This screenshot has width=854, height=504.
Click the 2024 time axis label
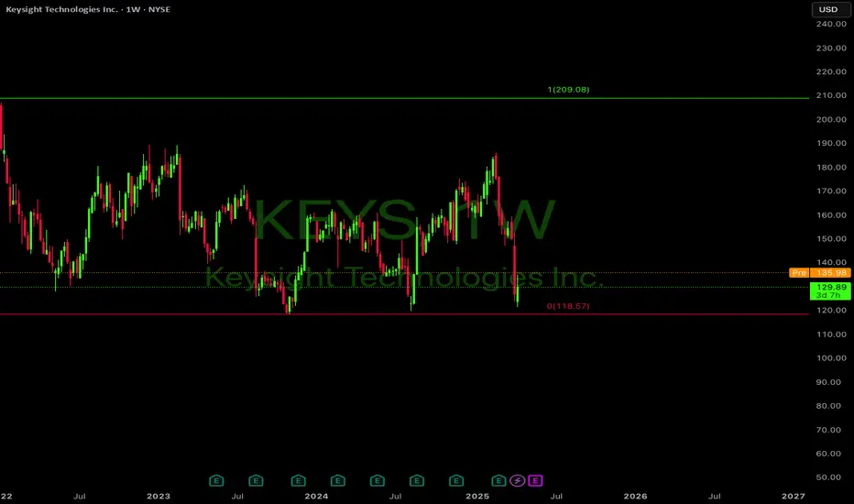click(316, 496)
